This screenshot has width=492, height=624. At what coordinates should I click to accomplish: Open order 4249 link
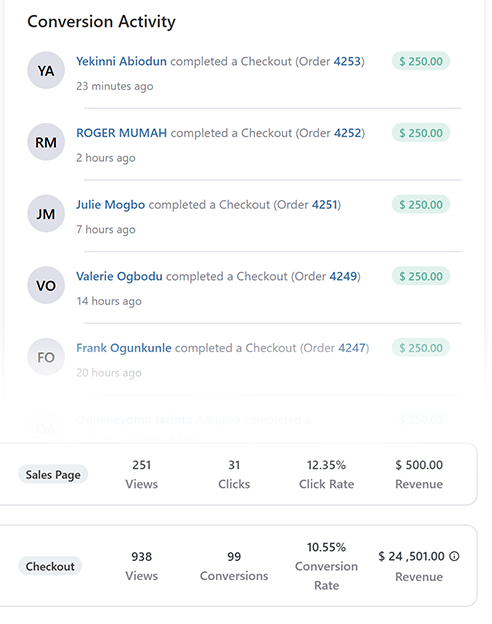(343, 276)
